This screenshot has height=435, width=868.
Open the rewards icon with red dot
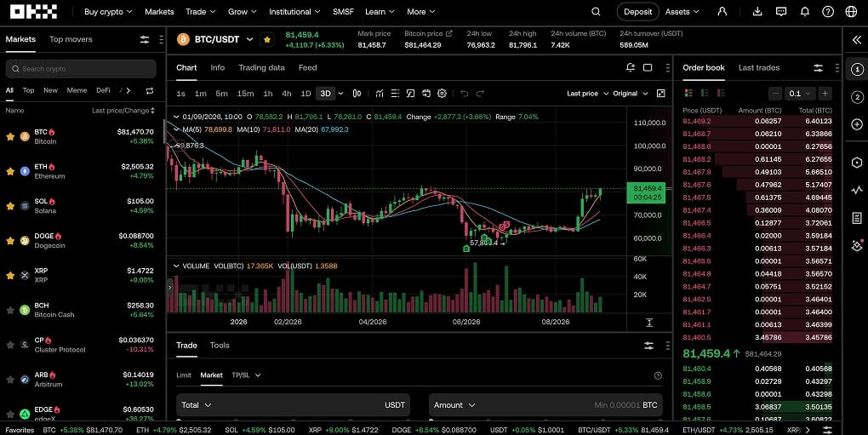coord(857,245)
